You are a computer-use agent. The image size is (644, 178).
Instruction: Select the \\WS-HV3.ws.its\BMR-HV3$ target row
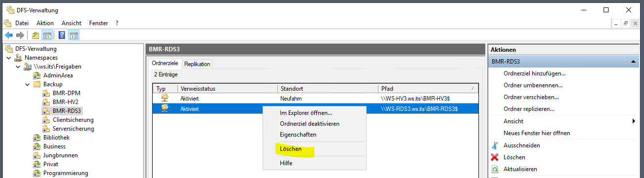[316, 99]
